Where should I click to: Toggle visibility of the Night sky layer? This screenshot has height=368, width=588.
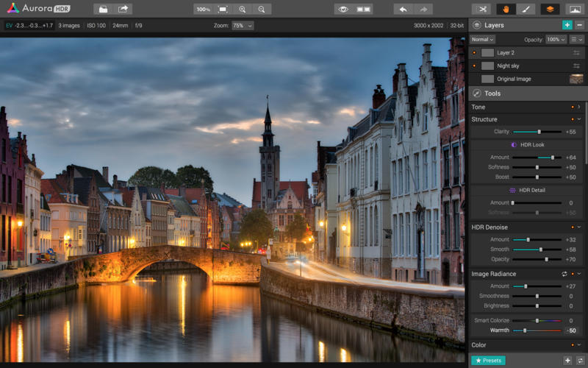[x=474, y=66]
